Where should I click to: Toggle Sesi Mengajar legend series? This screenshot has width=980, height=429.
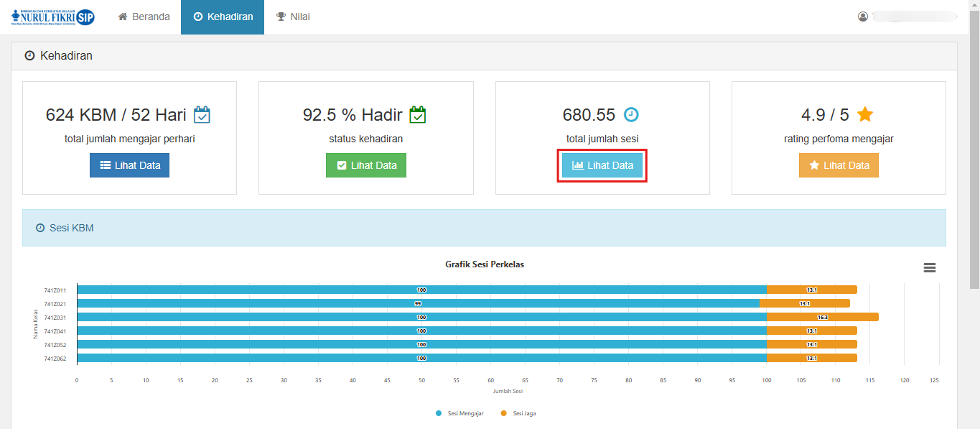[459, 413]
